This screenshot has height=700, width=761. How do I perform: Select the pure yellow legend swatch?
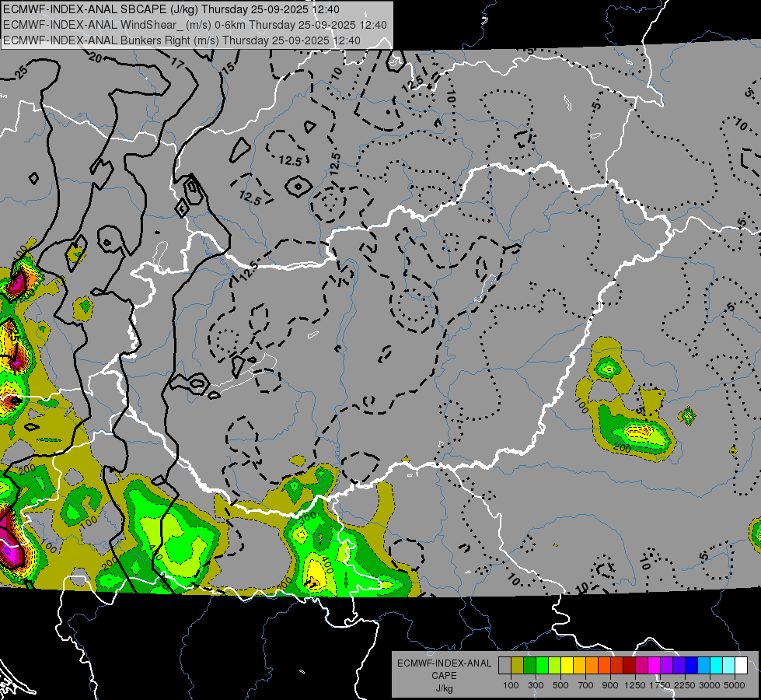pyautogui.click(x=567, y=665)
